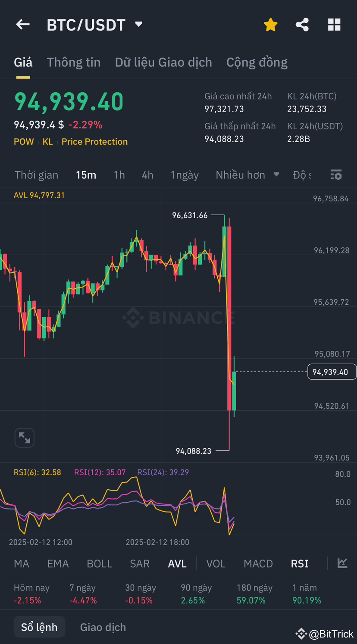Select the EMA indicator option
The height and width of the screenshot is (644, 357).
58,563
